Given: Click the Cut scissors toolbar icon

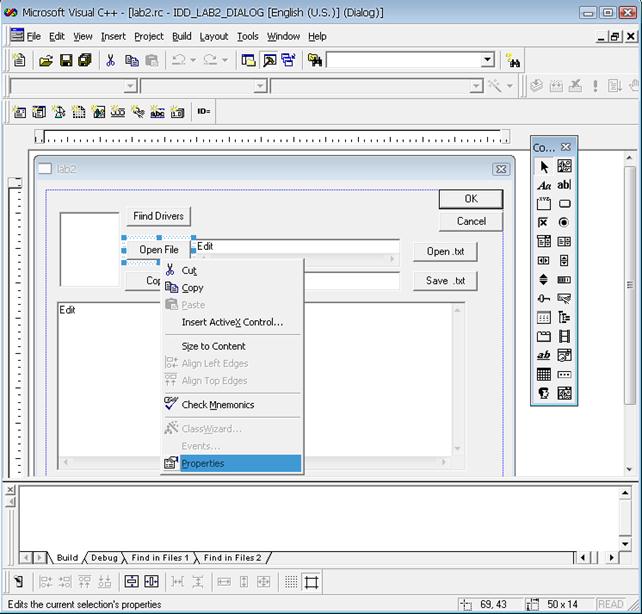Looking at the screenshot, I should tap(111, 61).
